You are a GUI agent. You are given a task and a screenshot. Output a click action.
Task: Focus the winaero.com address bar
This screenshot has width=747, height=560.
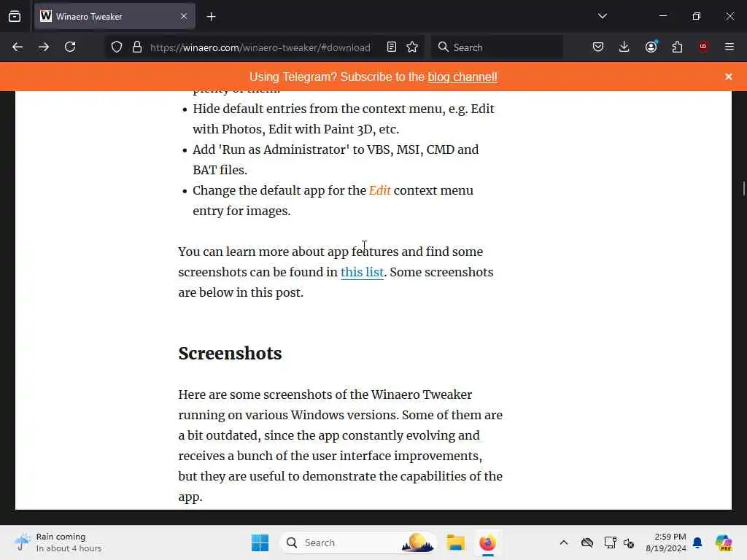tap(260, 47)
